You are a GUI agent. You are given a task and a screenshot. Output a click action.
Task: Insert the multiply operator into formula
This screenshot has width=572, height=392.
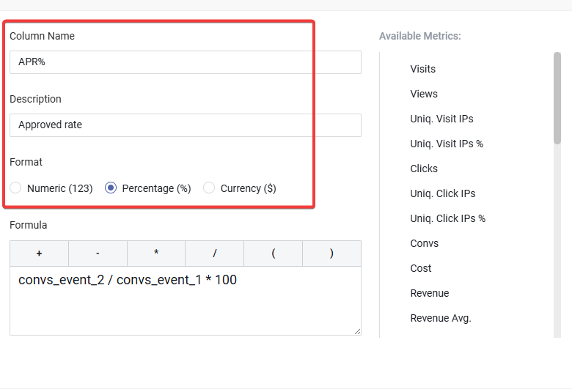coord(156,254)
